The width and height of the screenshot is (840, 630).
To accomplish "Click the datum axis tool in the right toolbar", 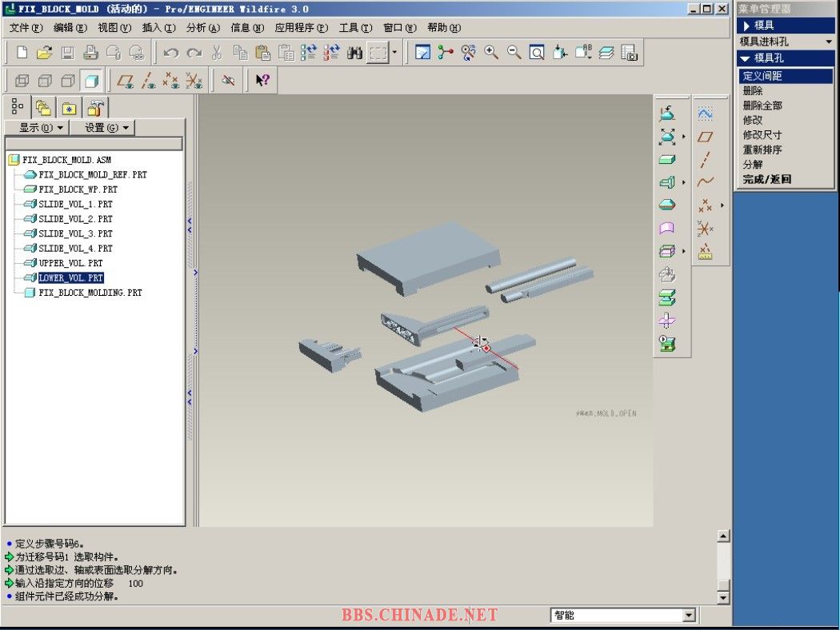I will pos(706,160).
